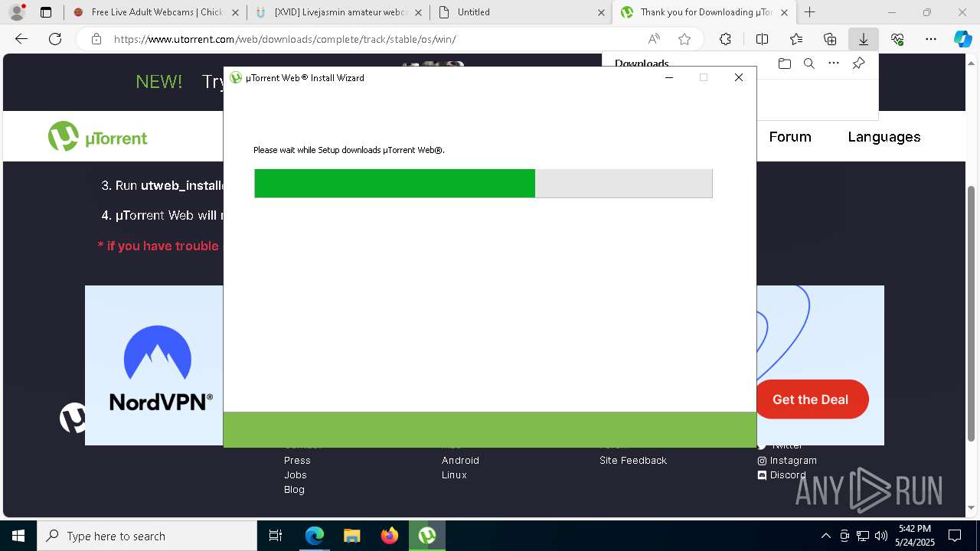
Task: Open More options in Downloads panel
Action: click(x=834, y=64)
